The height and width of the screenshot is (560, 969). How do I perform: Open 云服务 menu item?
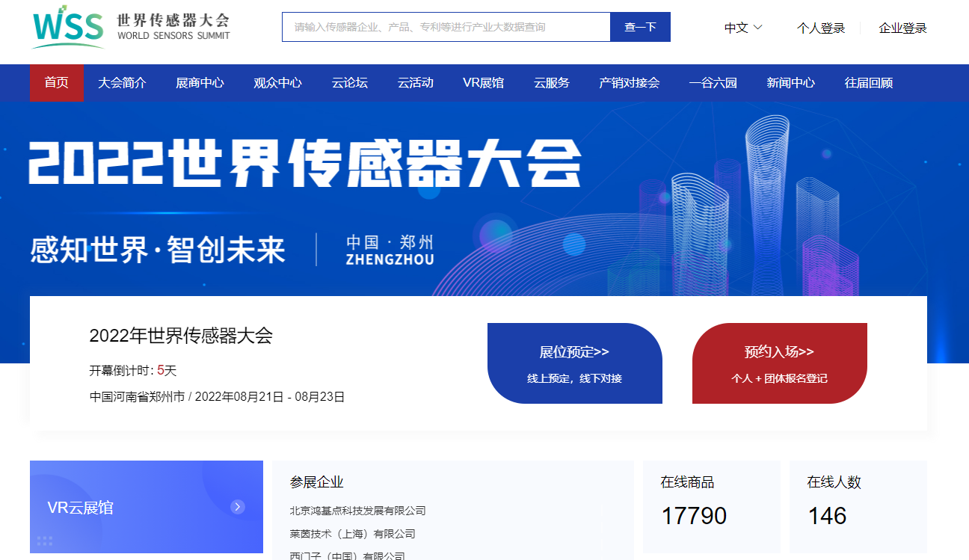(x=552, y=83)
